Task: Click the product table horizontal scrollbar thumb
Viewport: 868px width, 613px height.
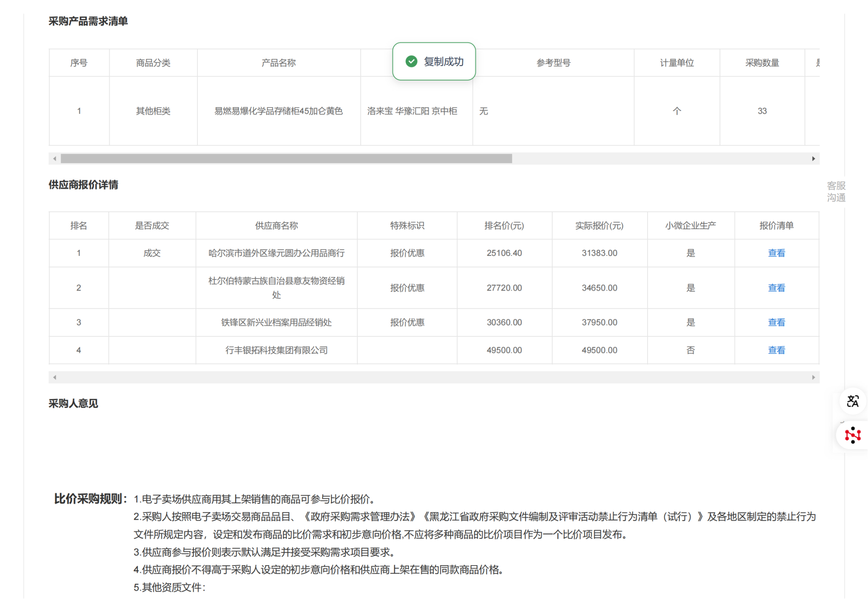Action: pos(286,158)
